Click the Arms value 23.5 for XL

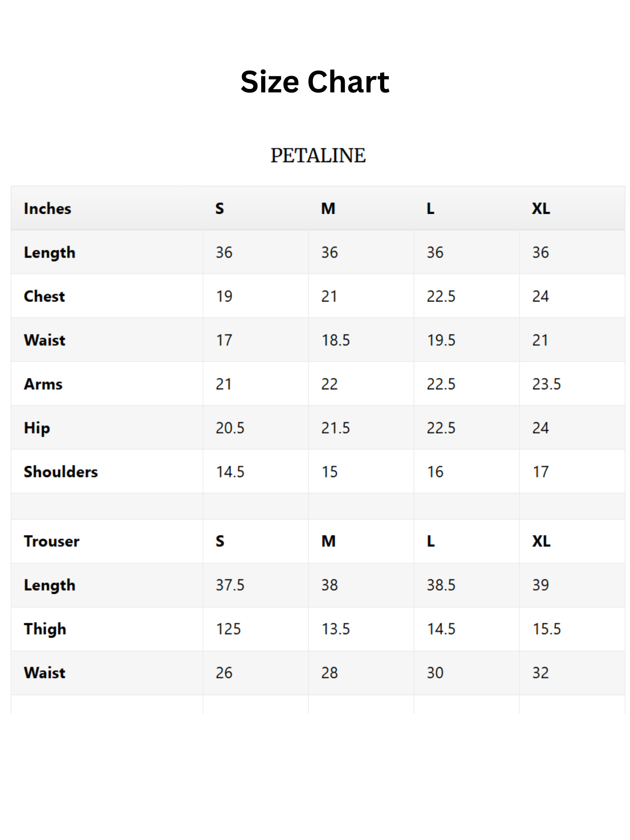[546, 384]
